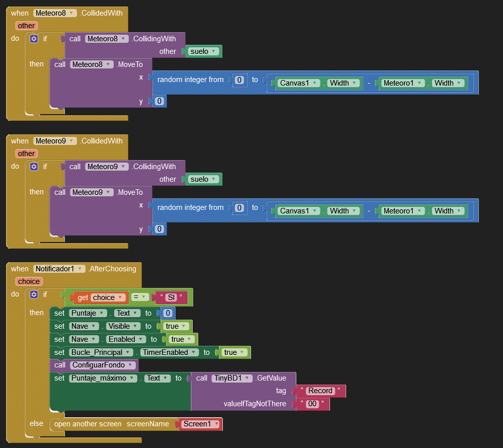Click the number 0 set for Puntaje Text
Screen dimensions: 503x448
click(x=168, y=313)
